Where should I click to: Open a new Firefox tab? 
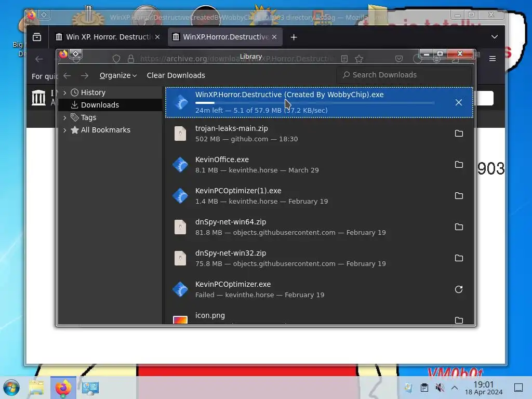(x=294, y=37)
